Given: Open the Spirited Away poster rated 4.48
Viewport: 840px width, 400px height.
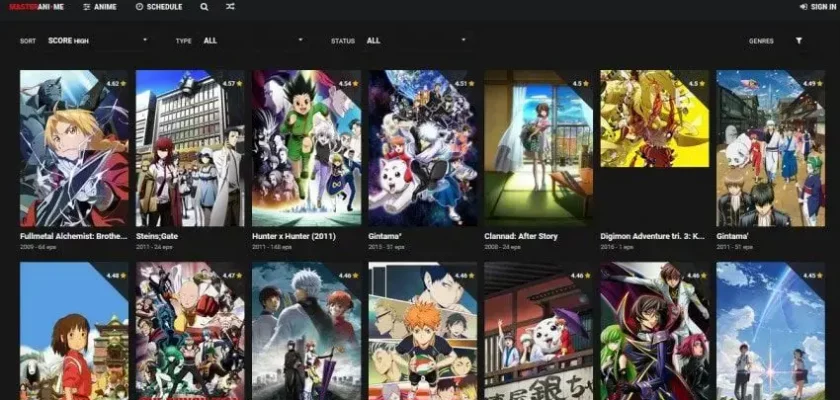Looking at the screenshot, I should [x=74, y=331].
